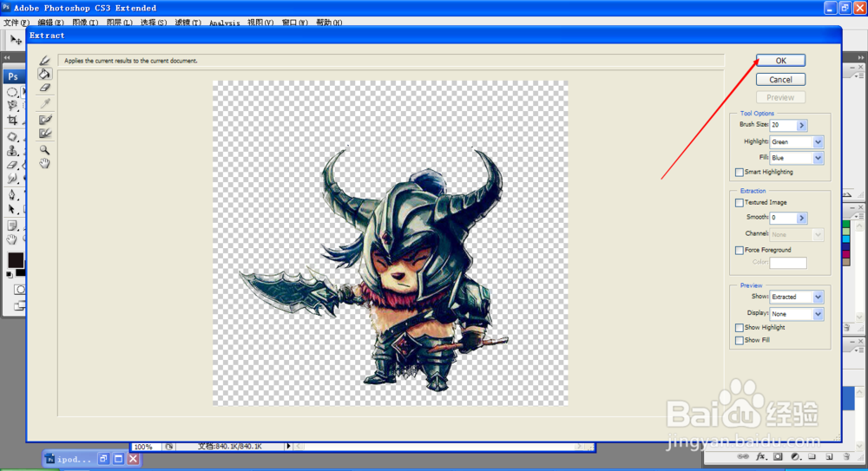Open Smooth value slider arrow
This screenshot has width=868, height=471.
801,218
